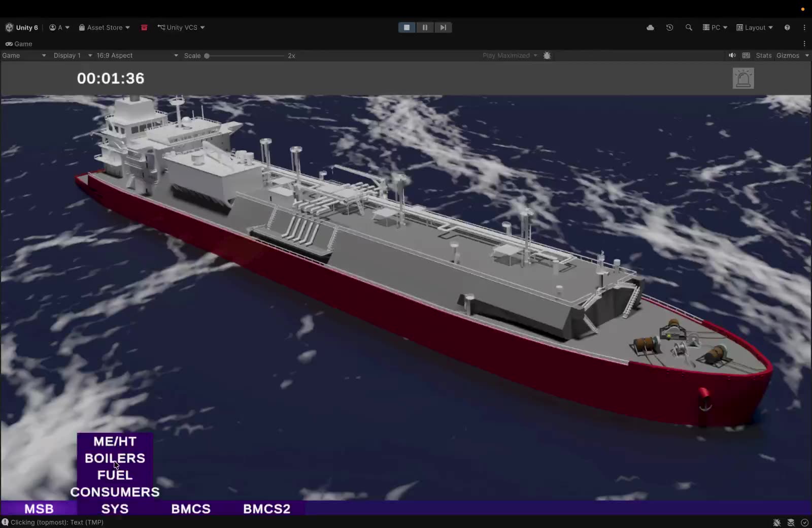Open the 16:9 Aspect dropdown

(x=137, y=55)
